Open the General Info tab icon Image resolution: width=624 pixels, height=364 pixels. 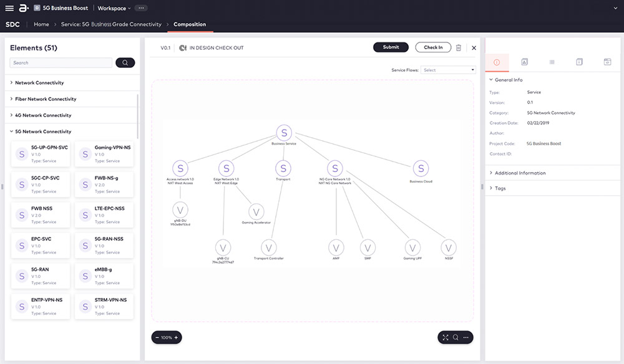click(497, 62)
